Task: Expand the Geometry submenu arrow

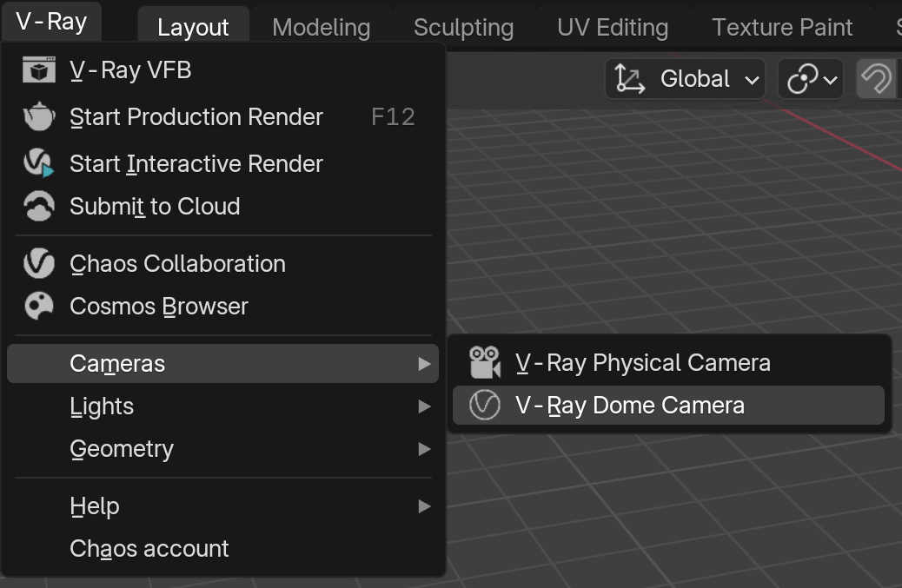Action: (425, 449)
